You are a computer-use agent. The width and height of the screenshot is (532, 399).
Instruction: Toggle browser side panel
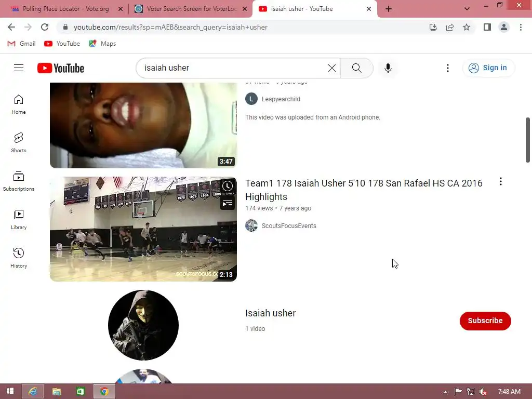click(487, 27)
